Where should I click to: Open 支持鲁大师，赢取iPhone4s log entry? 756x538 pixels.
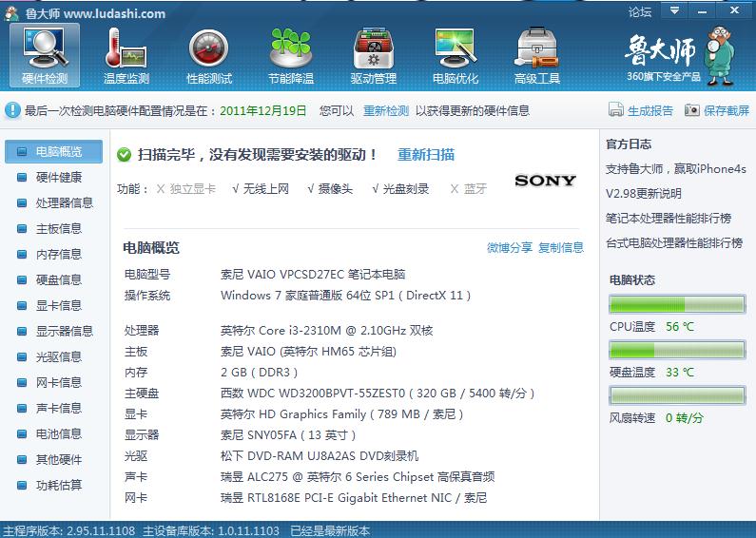pos(676,169)
